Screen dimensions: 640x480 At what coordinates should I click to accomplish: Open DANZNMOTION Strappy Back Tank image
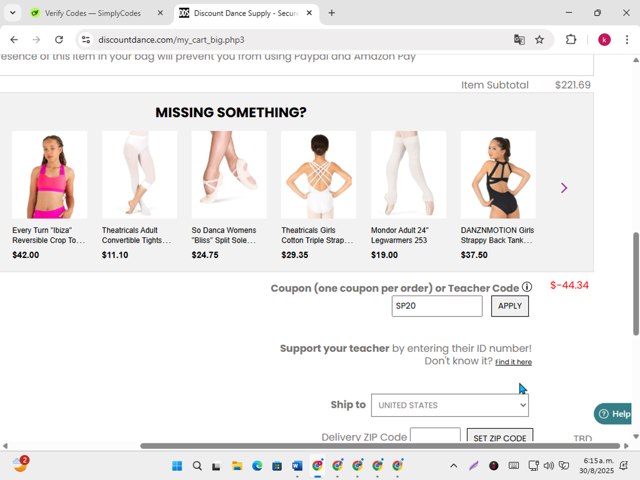coord(498,175)
